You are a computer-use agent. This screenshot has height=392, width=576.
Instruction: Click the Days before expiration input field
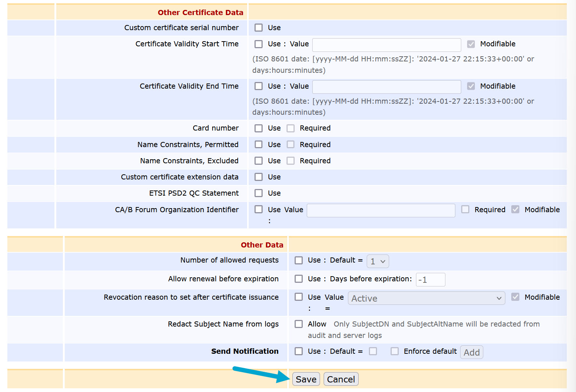(x=430, y=280)
